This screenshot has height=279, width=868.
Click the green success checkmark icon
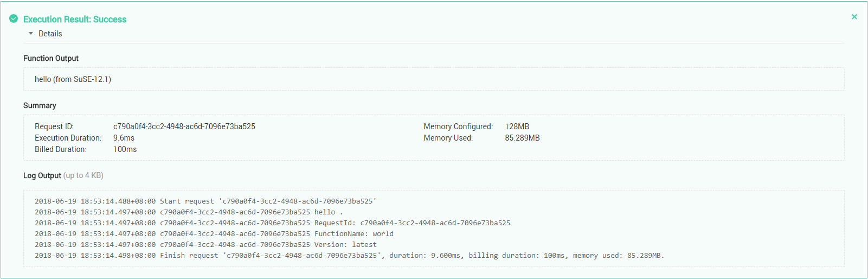14,19
